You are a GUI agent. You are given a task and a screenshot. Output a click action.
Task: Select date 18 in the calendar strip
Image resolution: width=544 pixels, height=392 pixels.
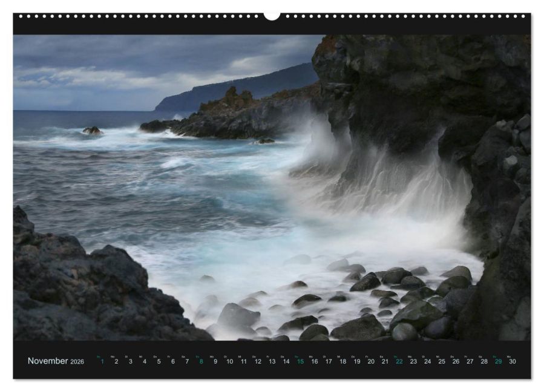coord(342,362)
